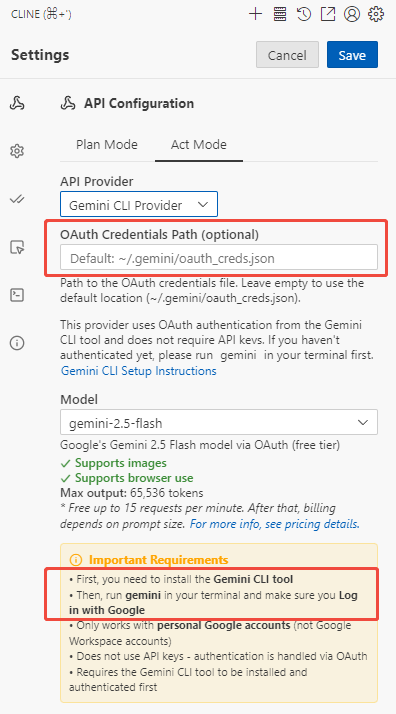Focus the OAuth Credentials Path field
This screenshot has height=714, width=396.
coord(219,258)
